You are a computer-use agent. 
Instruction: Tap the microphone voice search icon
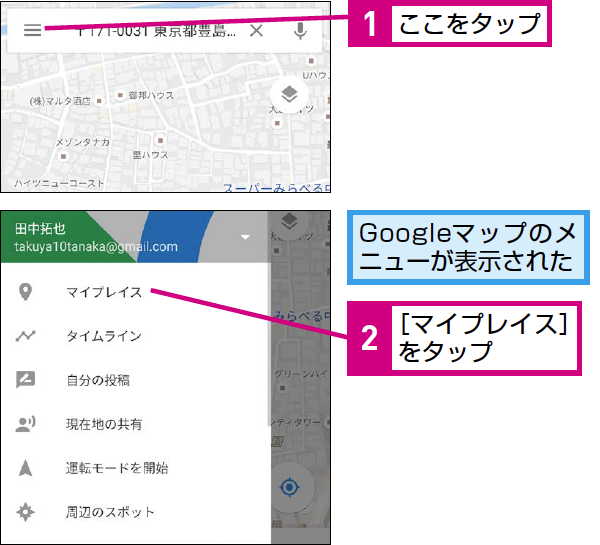pos(300,30)
